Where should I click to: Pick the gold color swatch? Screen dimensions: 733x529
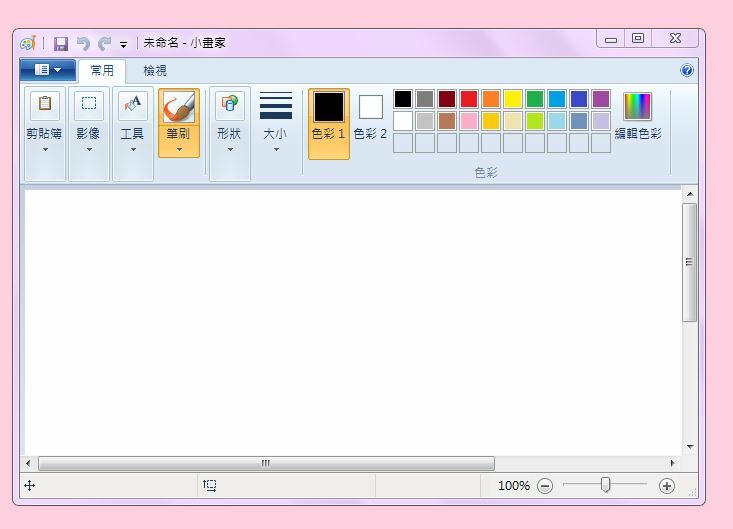[491, 121]
